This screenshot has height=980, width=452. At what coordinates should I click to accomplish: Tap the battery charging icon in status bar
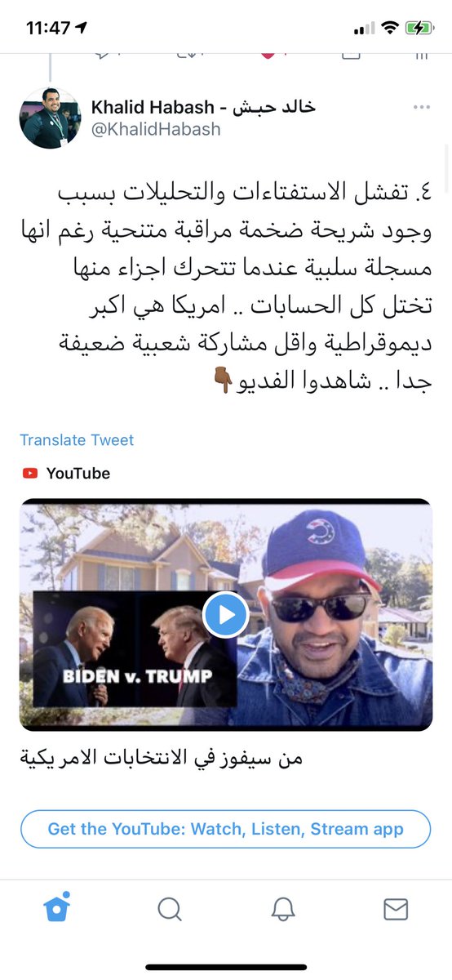click(x=420, y=28)
